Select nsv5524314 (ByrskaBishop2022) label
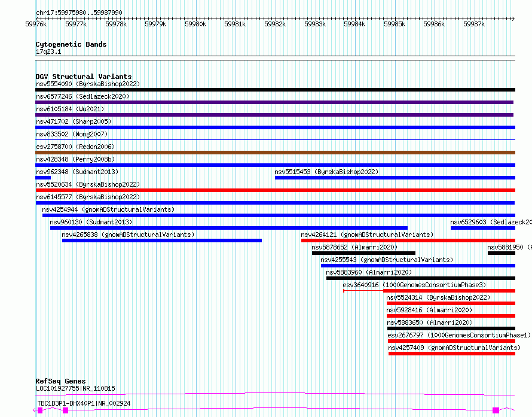Image resolution: width=532 pixels, height=417 pixels. pos(438,297)
